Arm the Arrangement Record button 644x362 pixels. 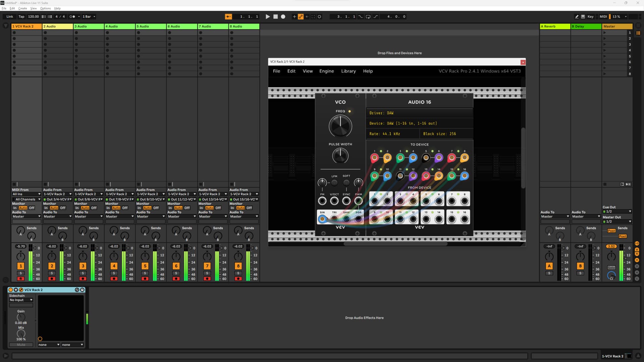(283, 16)
